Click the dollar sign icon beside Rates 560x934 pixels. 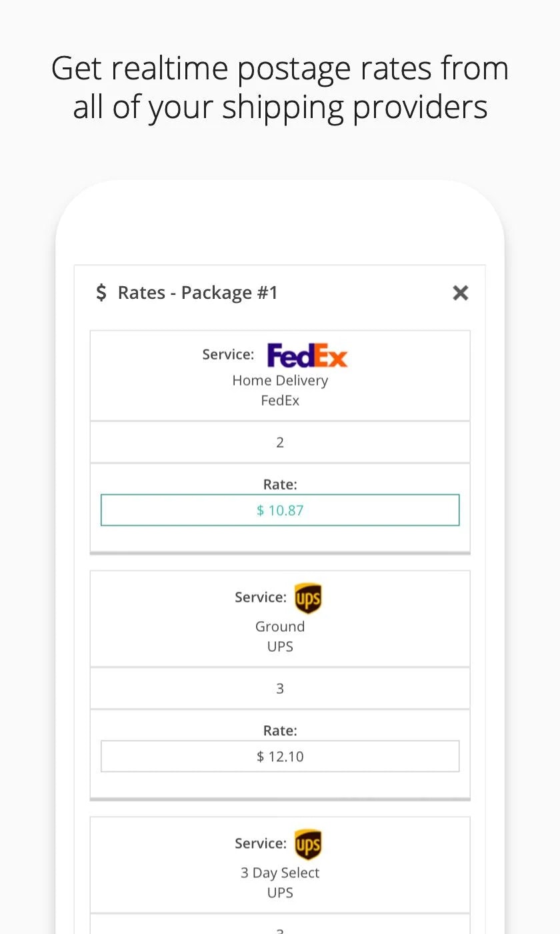coord(101,292)
